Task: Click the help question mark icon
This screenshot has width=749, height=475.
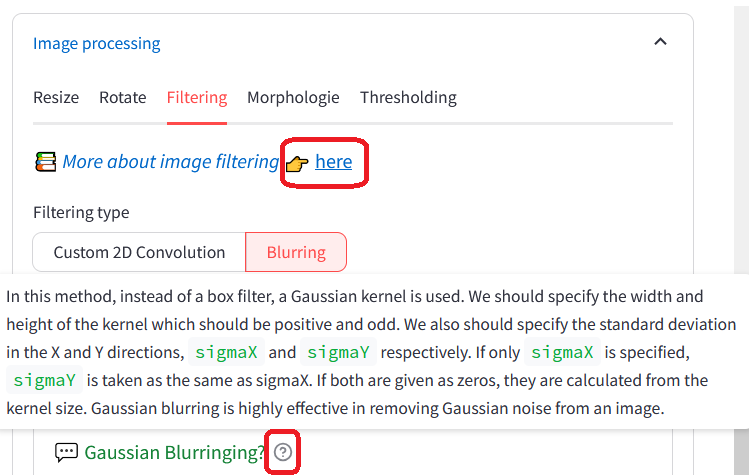Action: pyautogui.click(x=283, y=453)
